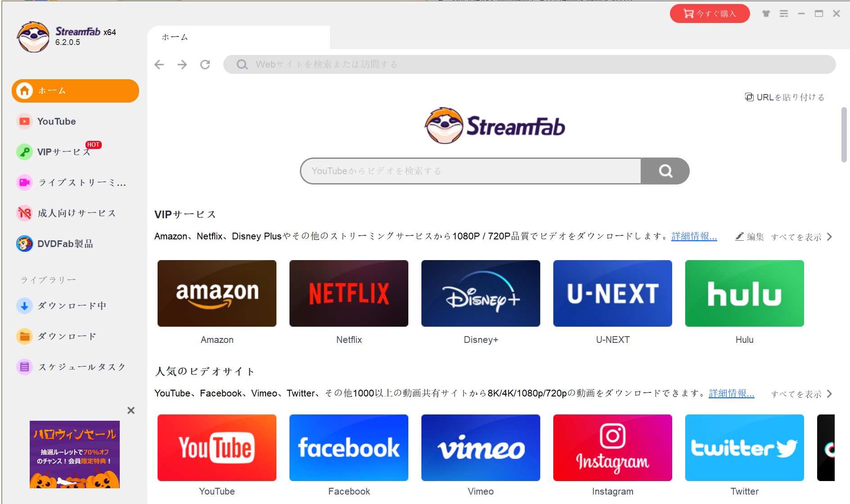850x504 pixels.
Task: Open the Instagram site tile
Action: 613,448
